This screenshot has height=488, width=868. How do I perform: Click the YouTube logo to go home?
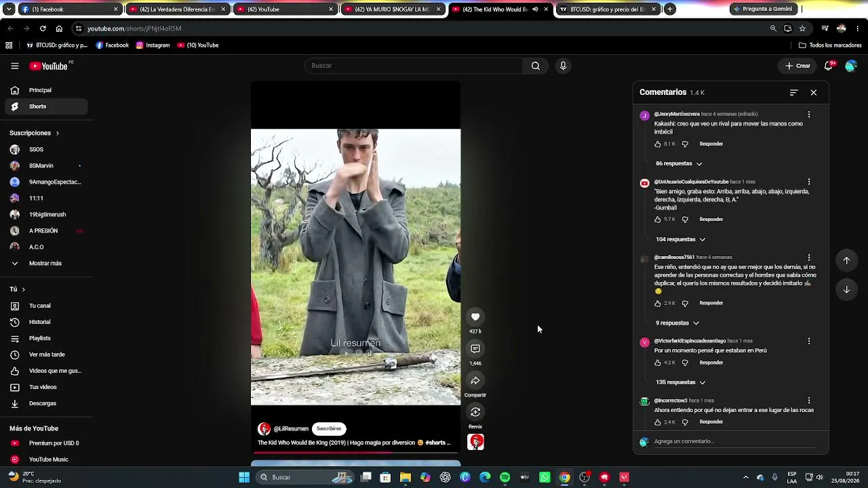49,66
